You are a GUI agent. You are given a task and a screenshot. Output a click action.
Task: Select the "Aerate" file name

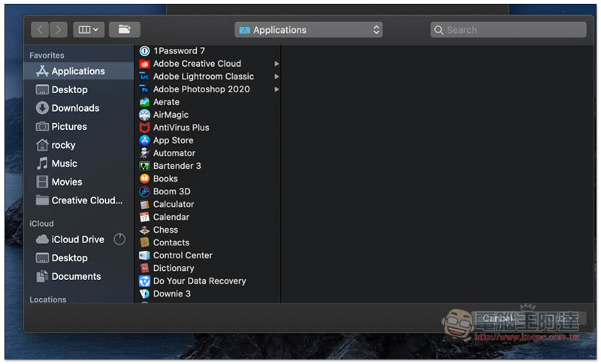166,102
